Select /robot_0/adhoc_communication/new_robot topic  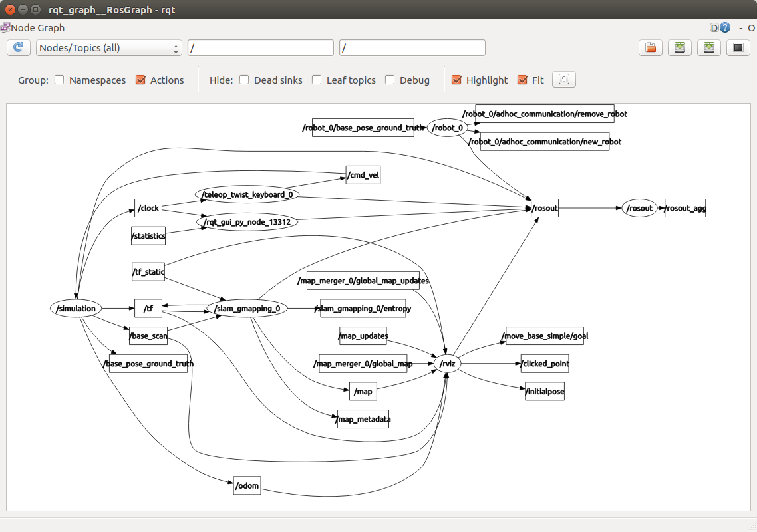545,142
